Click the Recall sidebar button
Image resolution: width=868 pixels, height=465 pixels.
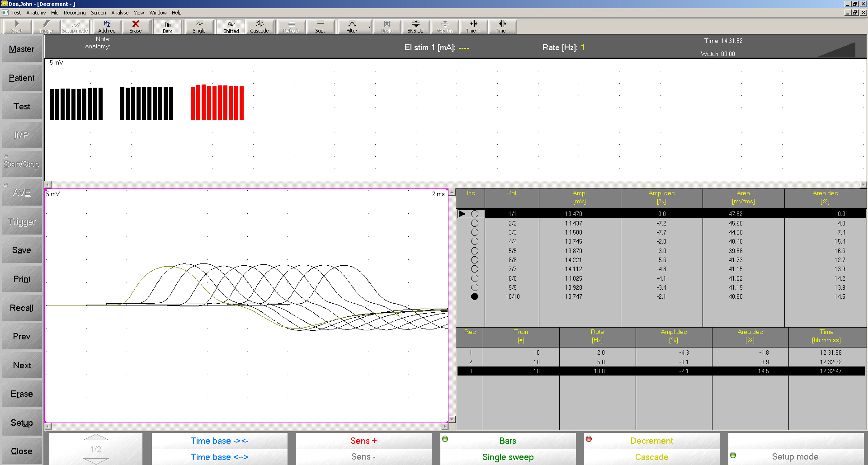pyautogui.click(x=22, y=308)
